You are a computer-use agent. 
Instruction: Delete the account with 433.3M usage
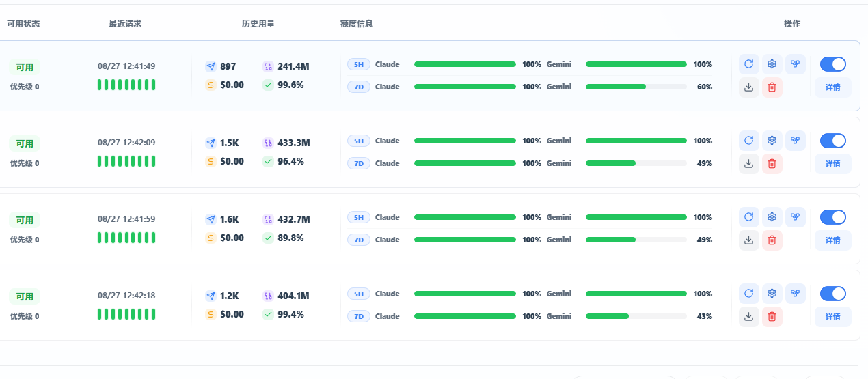pyautogui.click(x=772, y=164)
